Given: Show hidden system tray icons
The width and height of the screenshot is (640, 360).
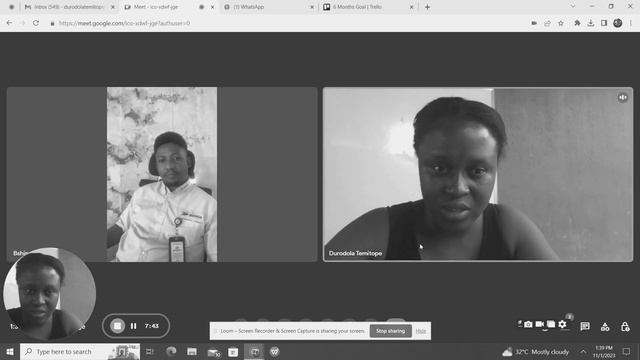Looking at the screenshot, I should pos(583,351).
